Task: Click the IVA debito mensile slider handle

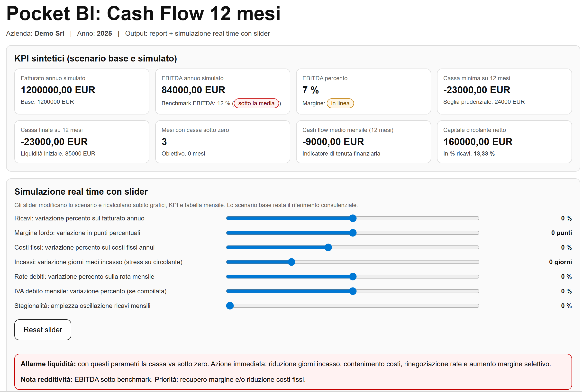Action: [x=353, y=291]
